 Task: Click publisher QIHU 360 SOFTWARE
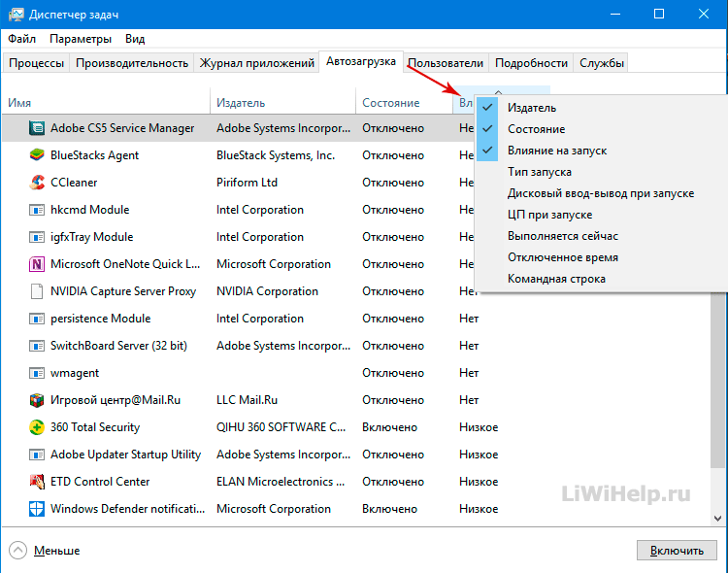pos(281,427)
